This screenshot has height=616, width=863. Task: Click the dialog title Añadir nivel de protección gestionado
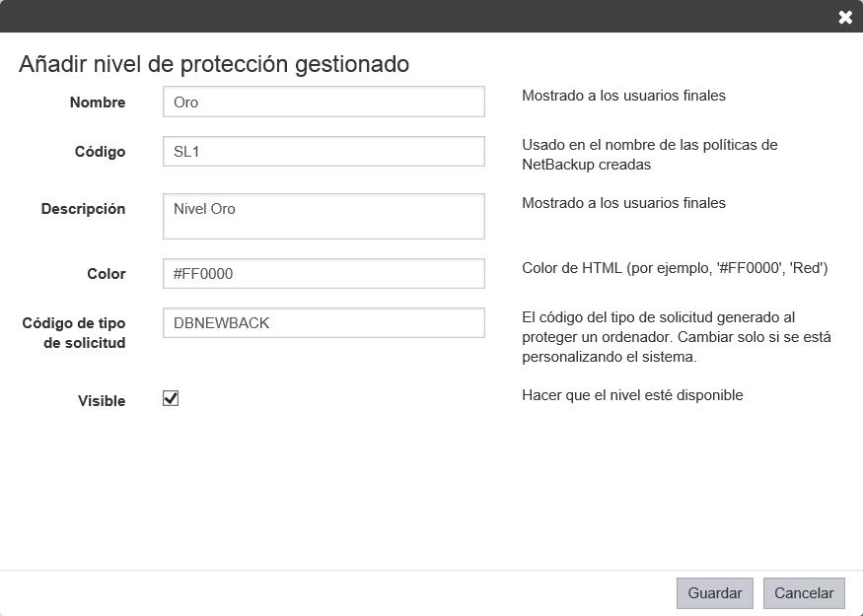point(214,64)
